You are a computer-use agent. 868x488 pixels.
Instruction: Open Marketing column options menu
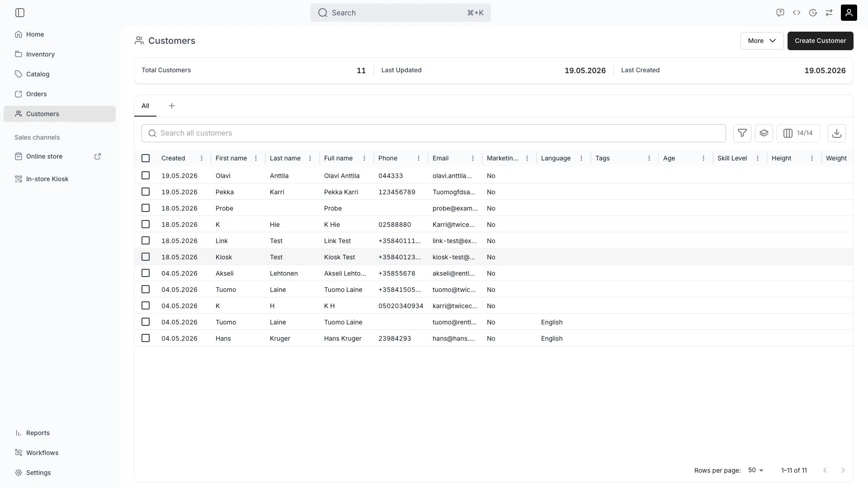(527, 158)
